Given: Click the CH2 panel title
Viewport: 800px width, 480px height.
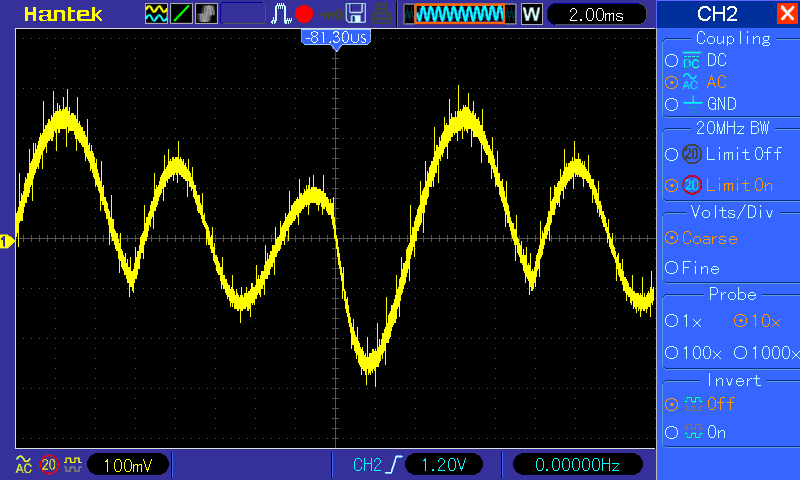Looking at the screenshot, I should 717,14.
